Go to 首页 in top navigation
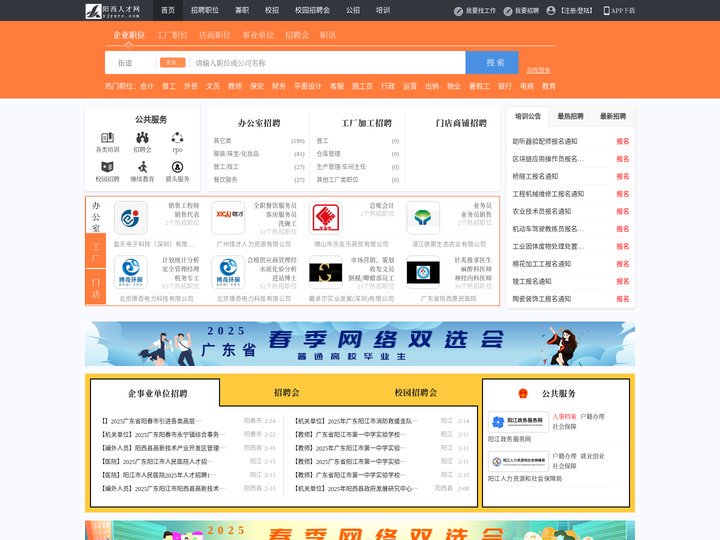This screenshot has width=720, height=540. (x=168, y=10)
